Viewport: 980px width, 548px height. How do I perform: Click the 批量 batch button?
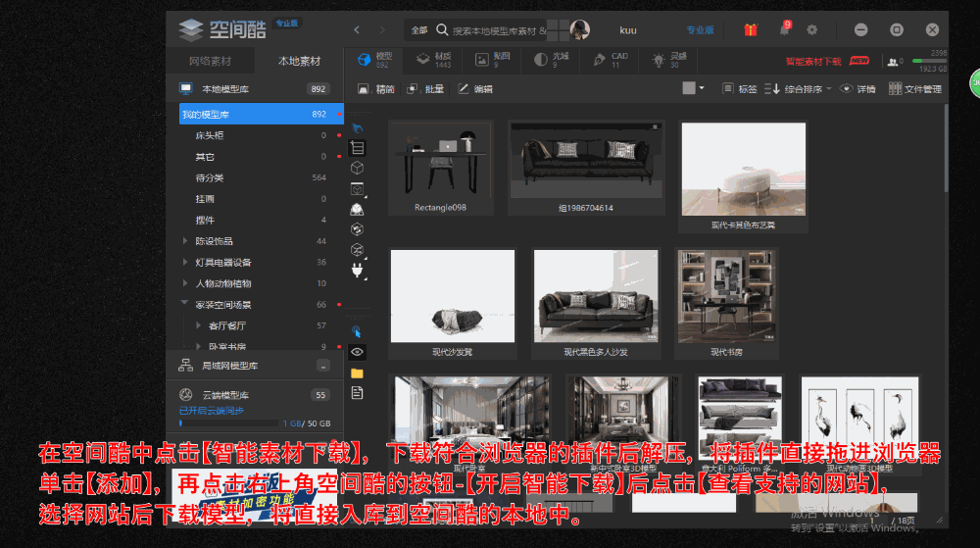425,89
